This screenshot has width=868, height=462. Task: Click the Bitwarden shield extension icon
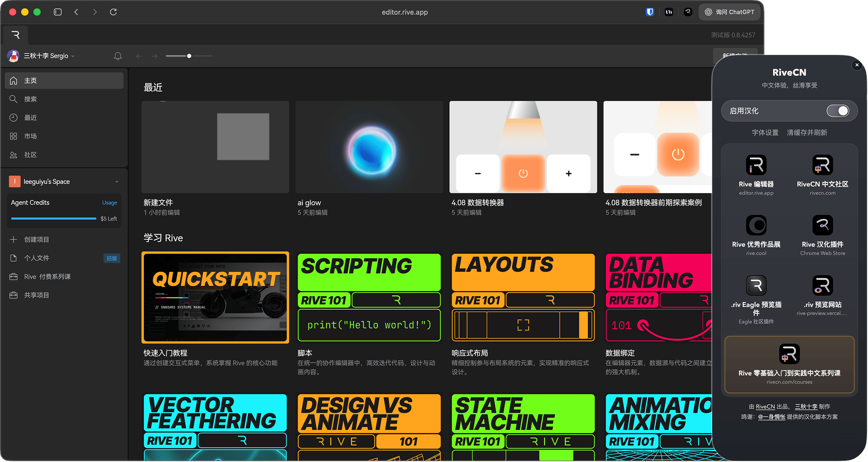point(649,12)
